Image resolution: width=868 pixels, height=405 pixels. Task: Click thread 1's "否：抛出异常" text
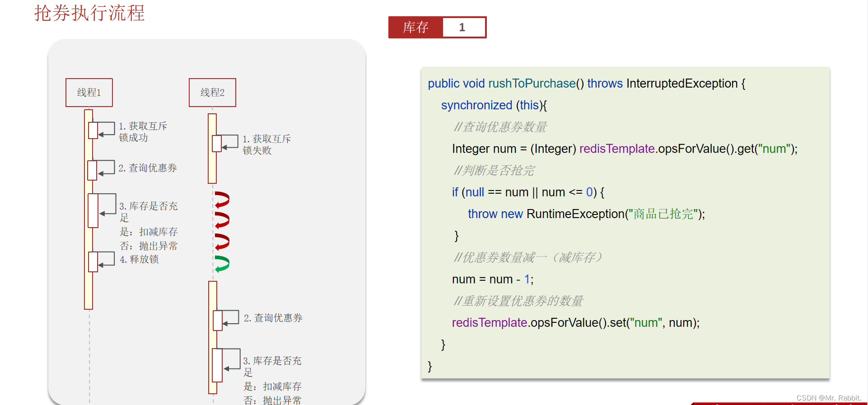tap(149, 246)
